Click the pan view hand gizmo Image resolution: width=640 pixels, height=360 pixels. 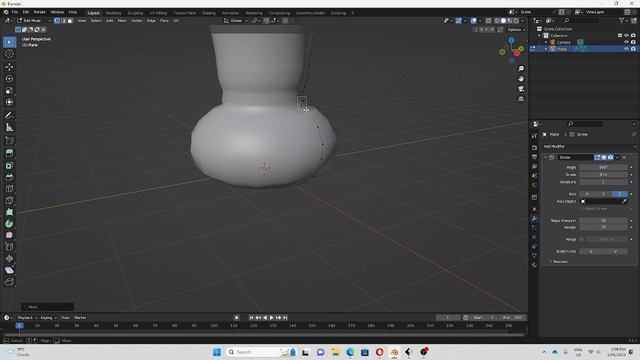(x=521, y=79)
